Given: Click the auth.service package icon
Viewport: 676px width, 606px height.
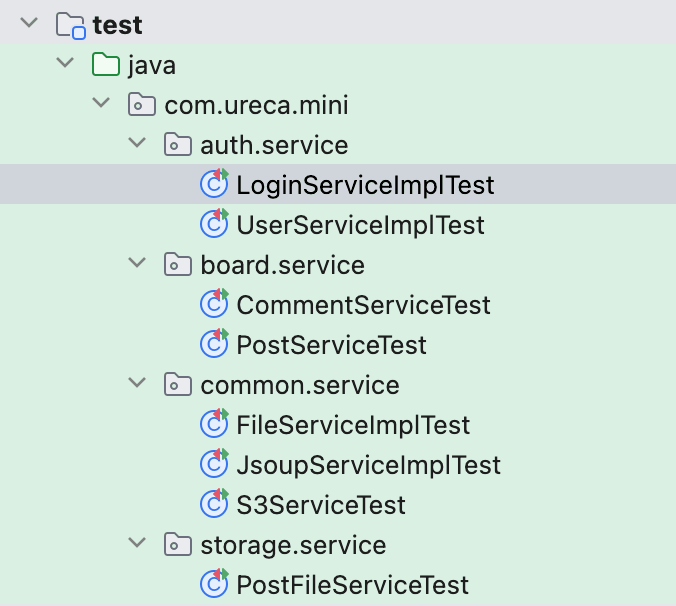Looking at the screenshot, I should pos(177,145).
